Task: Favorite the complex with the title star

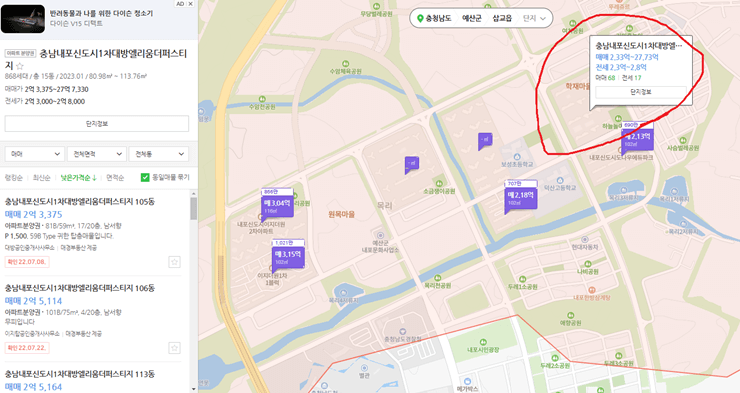Action: click(20, 66)
